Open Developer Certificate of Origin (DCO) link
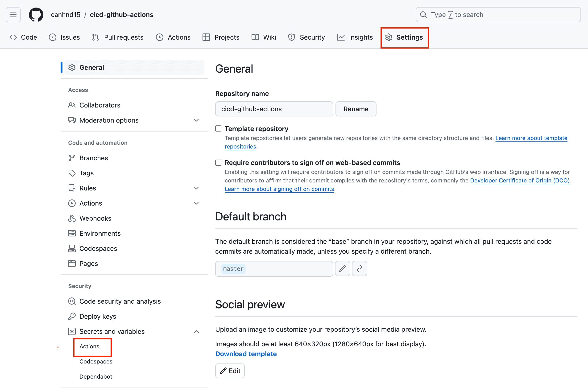This screenshot has width=588, height=388. (520, 180)
